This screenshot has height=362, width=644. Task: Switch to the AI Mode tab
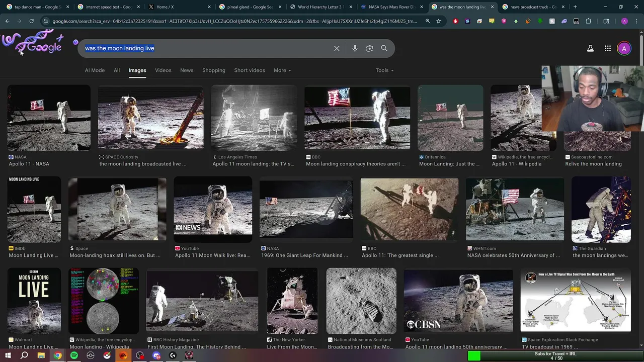[x=95, y=70]
